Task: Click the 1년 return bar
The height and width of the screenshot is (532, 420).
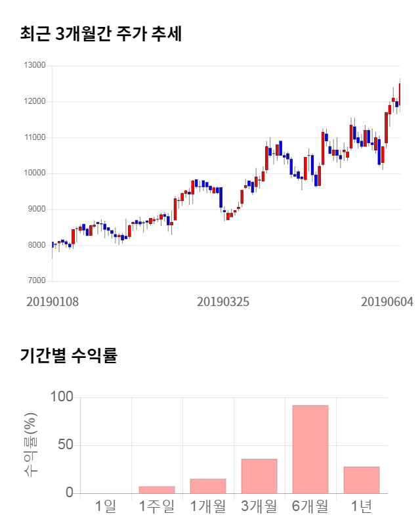Action: pyautogui.click(x=361, y=480)
